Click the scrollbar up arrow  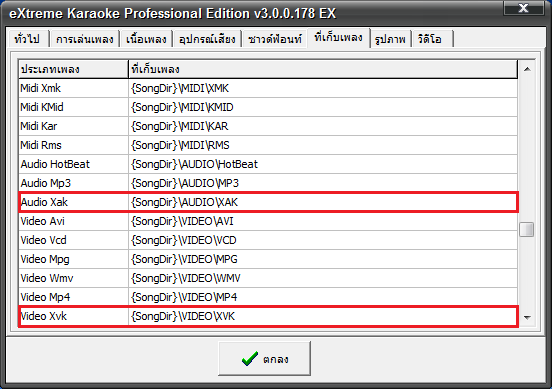click(527, 69)
